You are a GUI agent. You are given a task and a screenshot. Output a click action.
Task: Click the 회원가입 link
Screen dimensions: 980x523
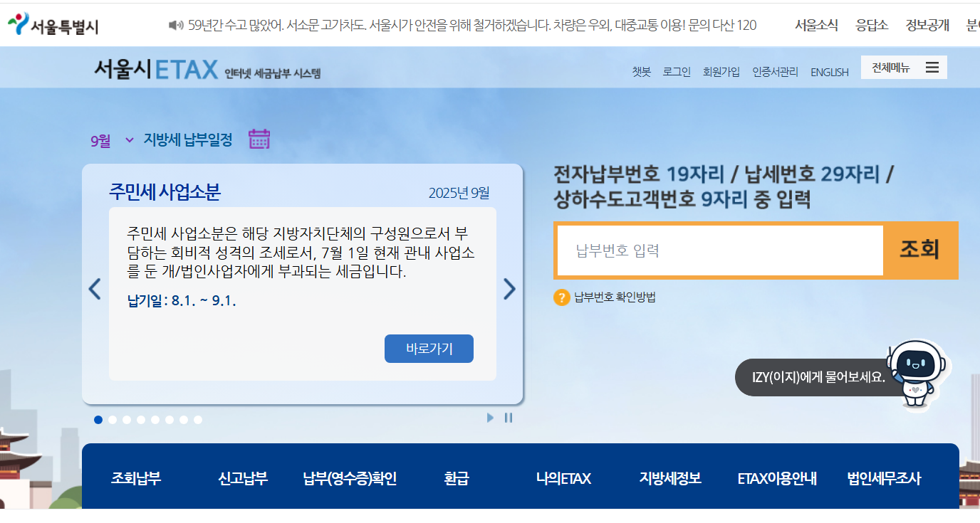click(721, 72)
